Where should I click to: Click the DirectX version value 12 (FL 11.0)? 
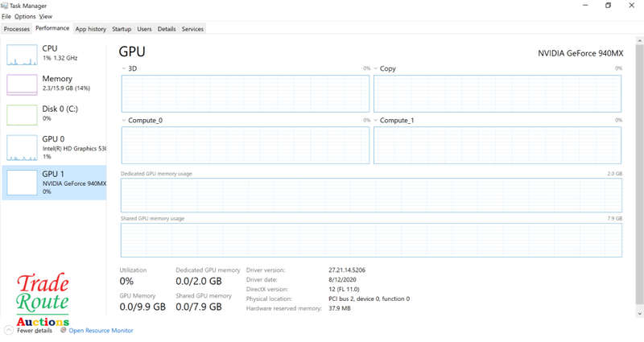(344, 290)
